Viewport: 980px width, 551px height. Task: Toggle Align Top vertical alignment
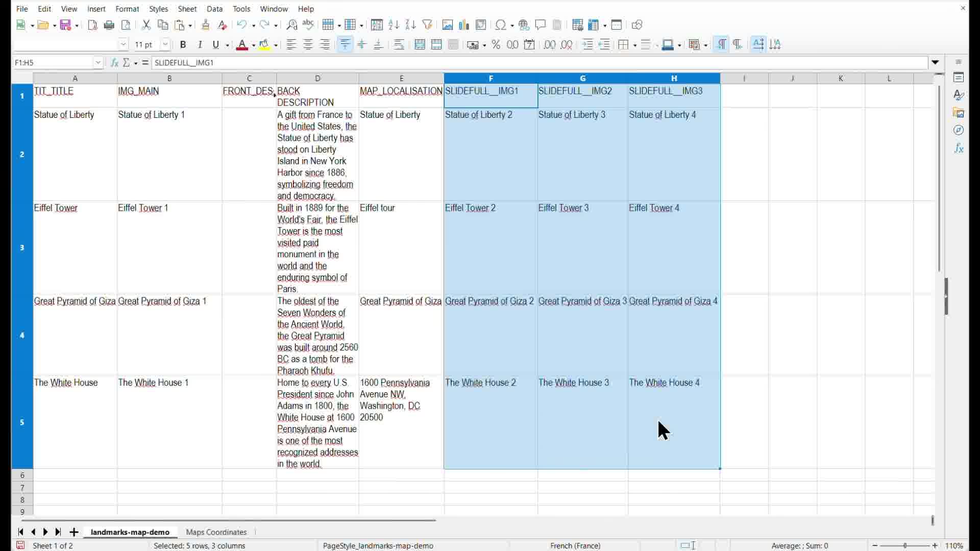tap(346, 45)
